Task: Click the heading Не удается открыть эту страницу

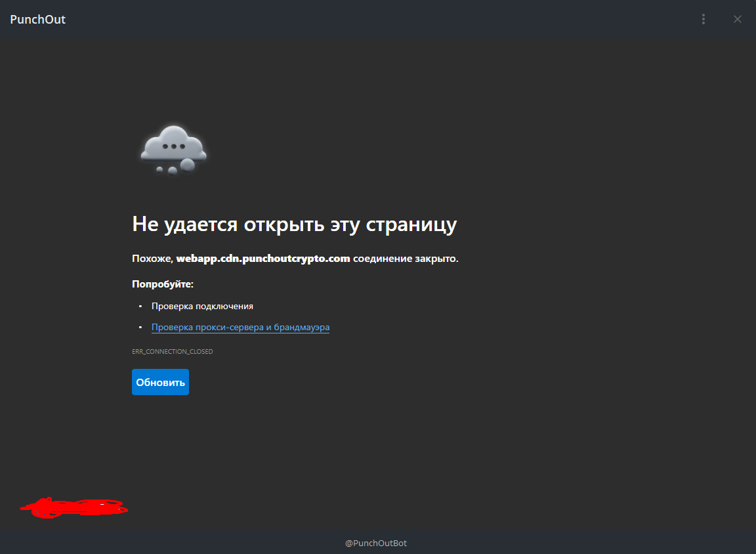Action: 295,224
